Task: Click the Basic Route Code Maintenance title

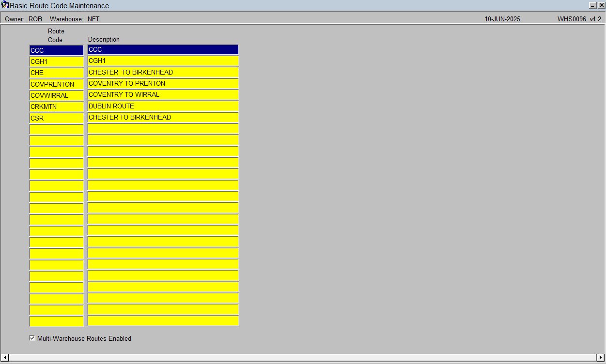Action: (59, 6)
